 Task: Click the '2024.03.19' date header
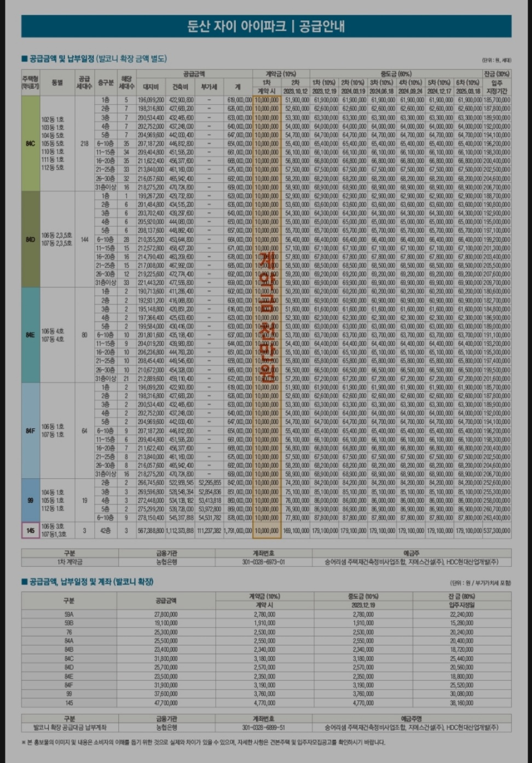point(354,91)
